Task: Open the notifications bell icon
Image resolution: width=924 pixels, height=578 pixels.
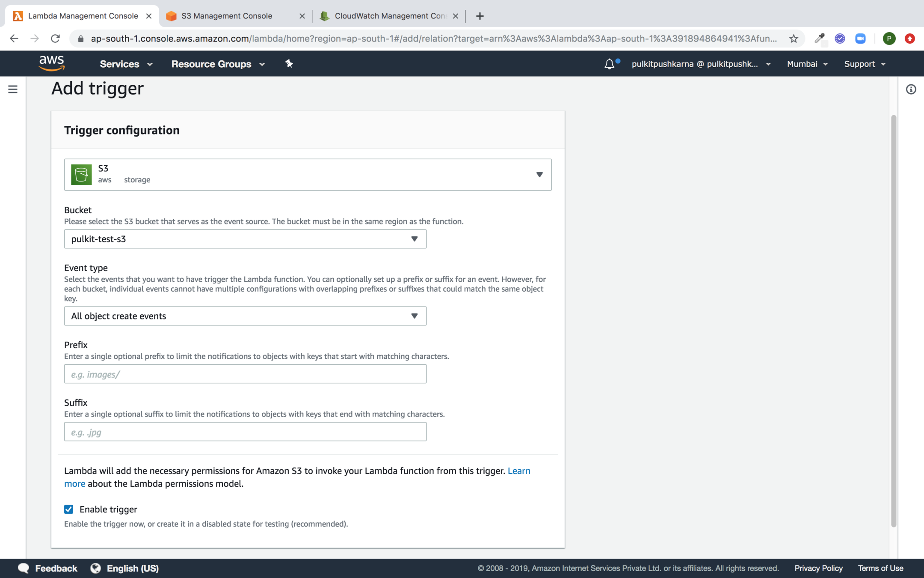Action: (609, 64)
